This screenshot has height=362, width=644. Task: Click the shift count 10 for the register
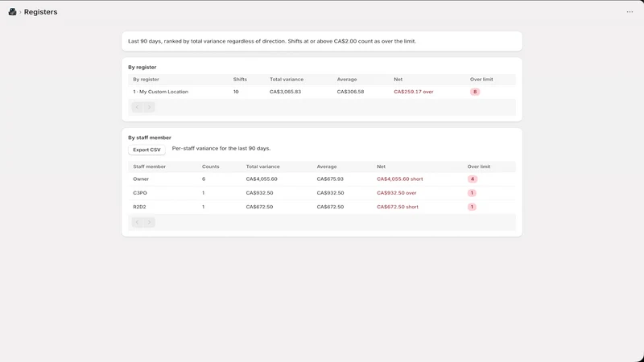[x=236, y=92]
